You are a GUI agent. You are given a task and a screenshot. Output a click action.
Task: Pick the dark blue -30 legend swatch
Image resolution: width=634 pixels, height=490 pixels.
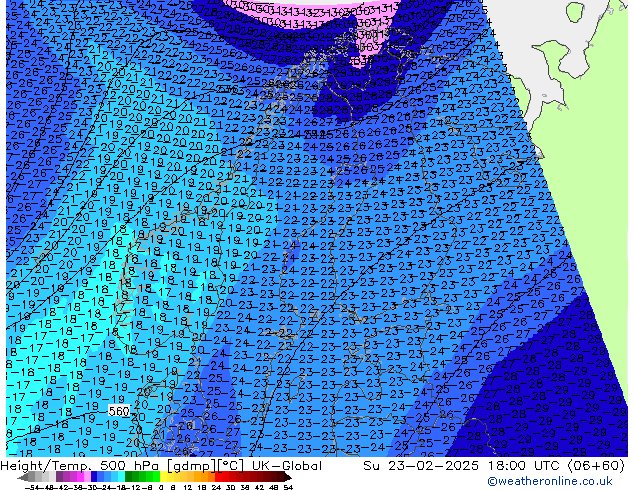point(94,478)
